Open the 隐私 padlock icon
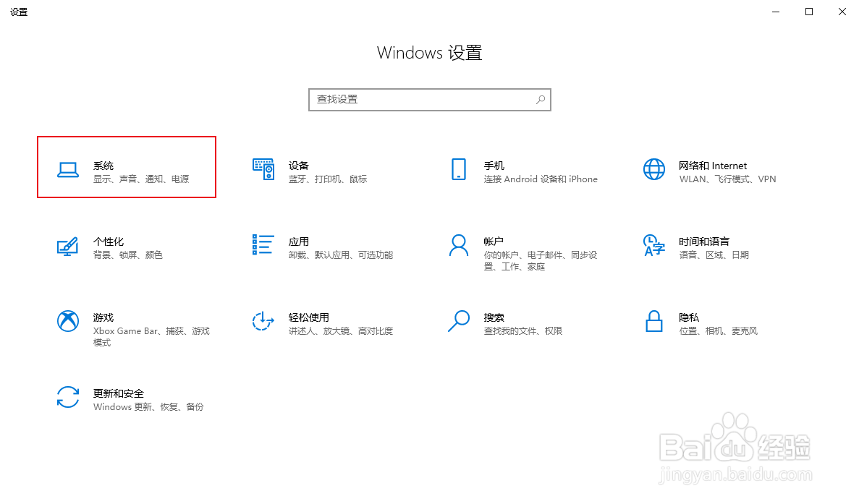 654,321
